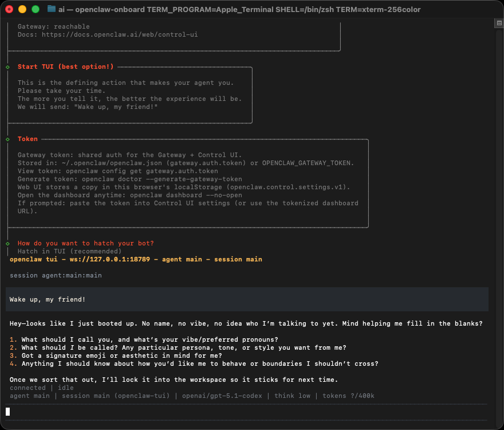Zoom the window using green button

(36, 9)
